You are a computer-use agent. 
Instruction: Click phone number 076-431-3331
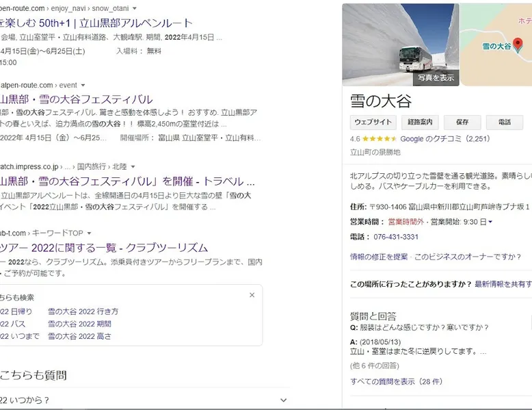[x=394, y=237]
